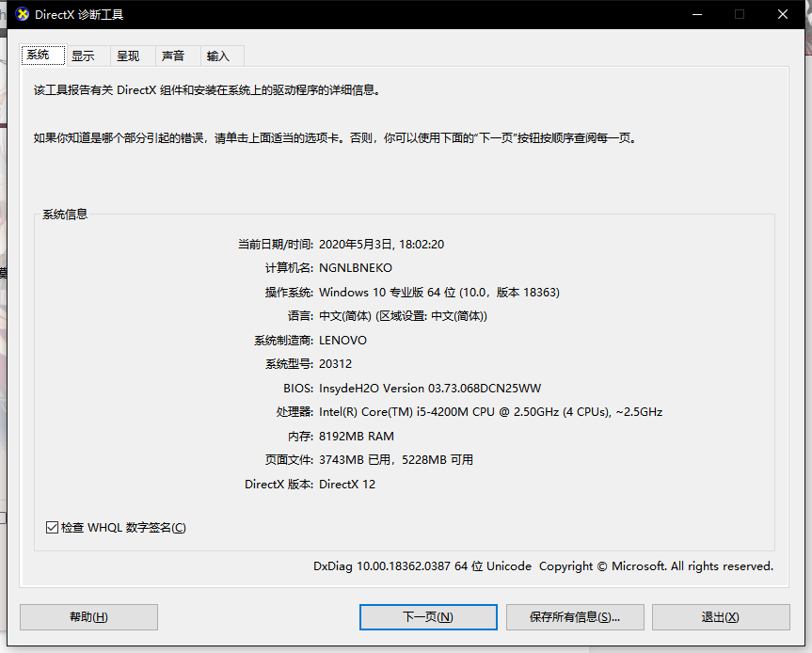This screenshot has height=653, width=812.
Task: Click the 当前日期/时间 label
Action: point(276,244)
